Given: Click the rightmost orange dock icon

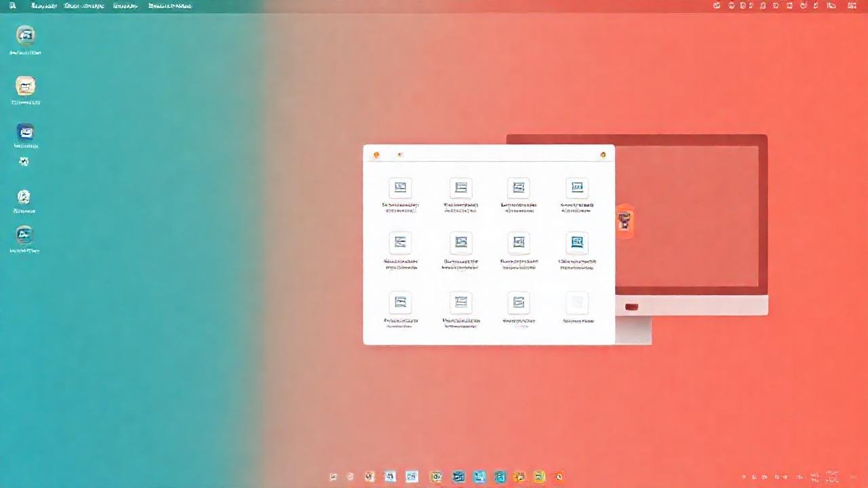Looking at the screenshot, I should tap(558, 476).
